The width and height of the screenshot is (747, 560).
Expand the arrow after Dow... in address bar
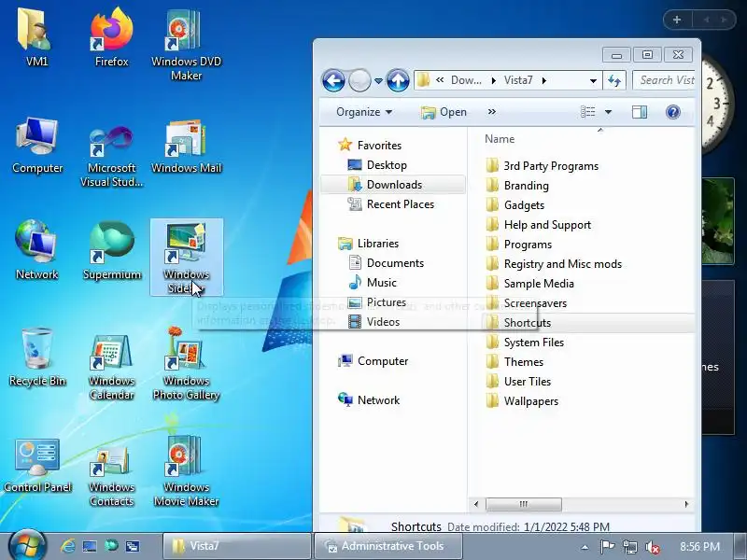(x=494, y=81)
